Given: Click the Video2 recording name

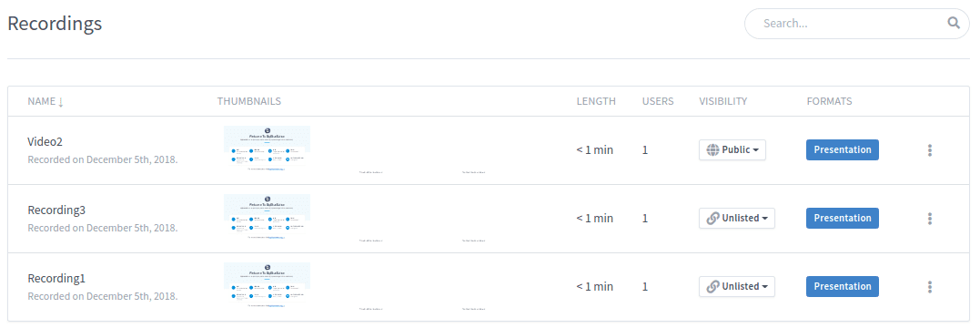Looking at the screenshot, I should pos(45,142).
